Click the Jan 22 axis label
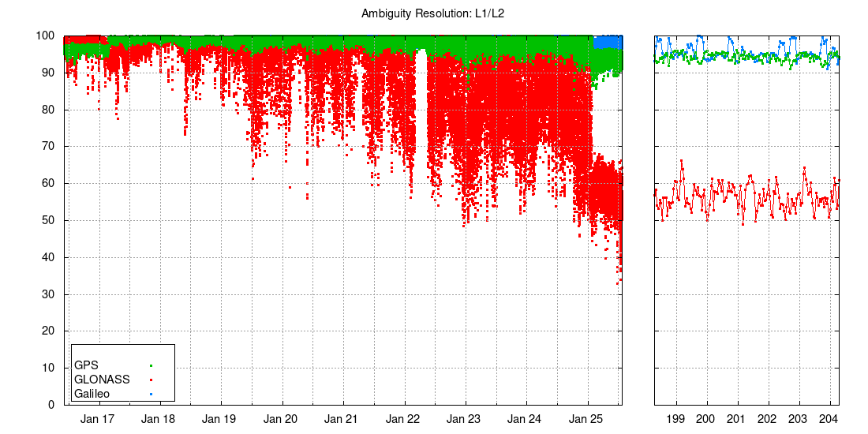The image size is (868, 434). pyautogui.click(x=404, y=418)
